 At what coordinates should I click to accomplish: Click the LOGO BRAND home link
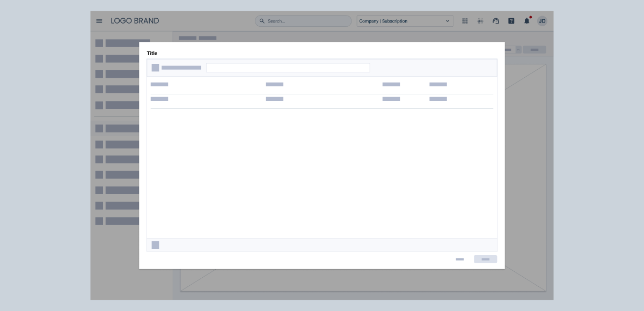click(135, 21)
